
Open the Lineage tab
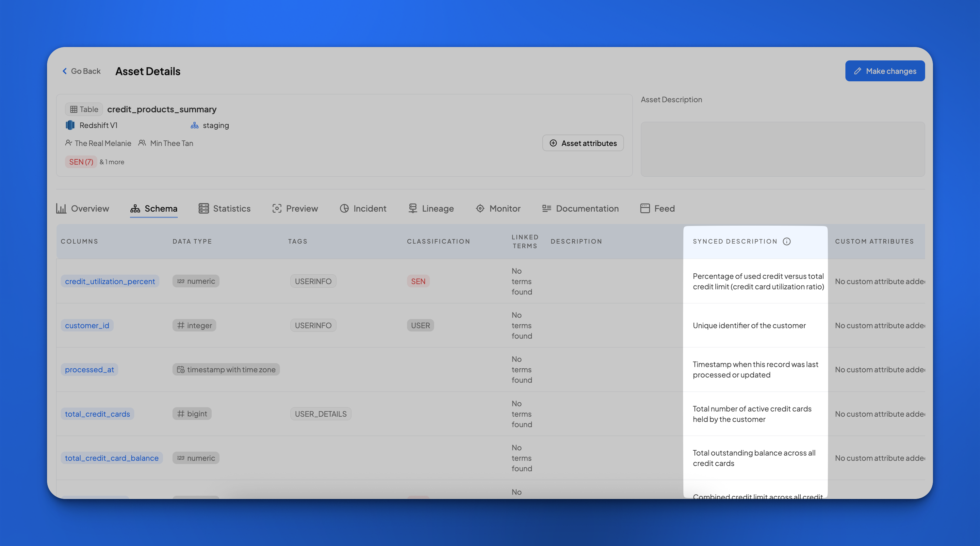431,208
